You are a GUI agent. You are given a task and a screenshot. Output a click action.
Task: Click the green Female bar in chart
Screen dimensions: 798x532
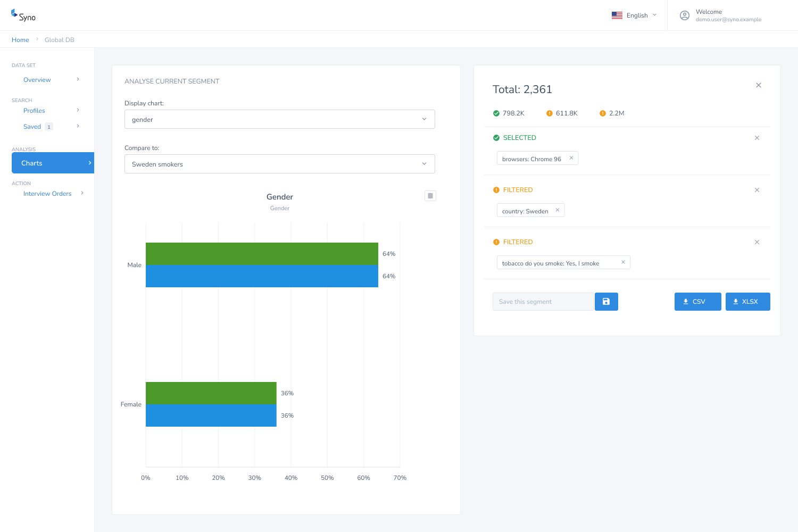point(211,393)
